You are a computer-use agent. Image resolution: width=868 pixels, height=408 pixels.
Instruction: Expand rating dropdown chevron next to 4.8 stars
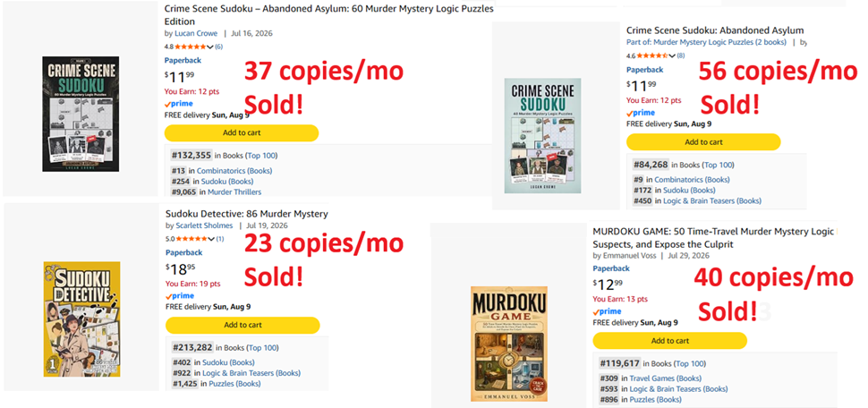(x=210, y=47)
